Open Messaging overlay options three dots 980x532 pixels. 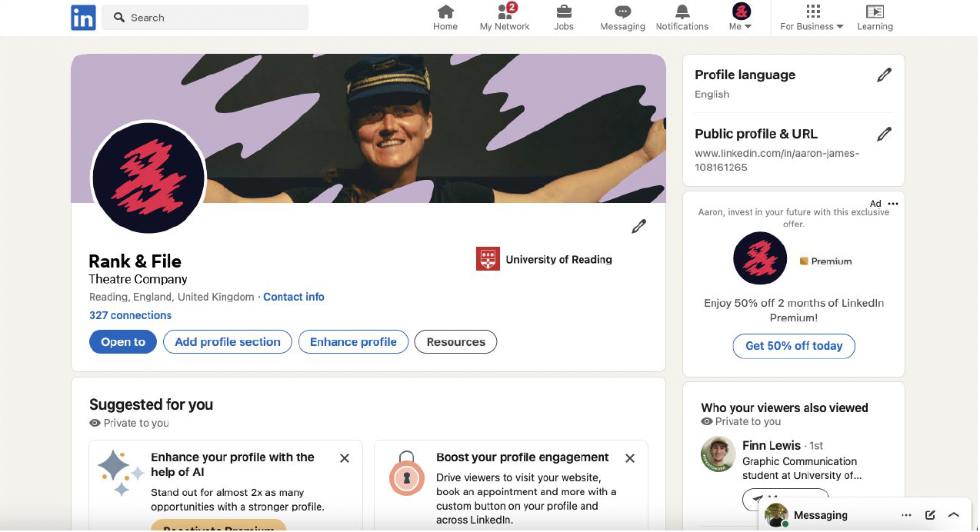click(x=907, y=515)
